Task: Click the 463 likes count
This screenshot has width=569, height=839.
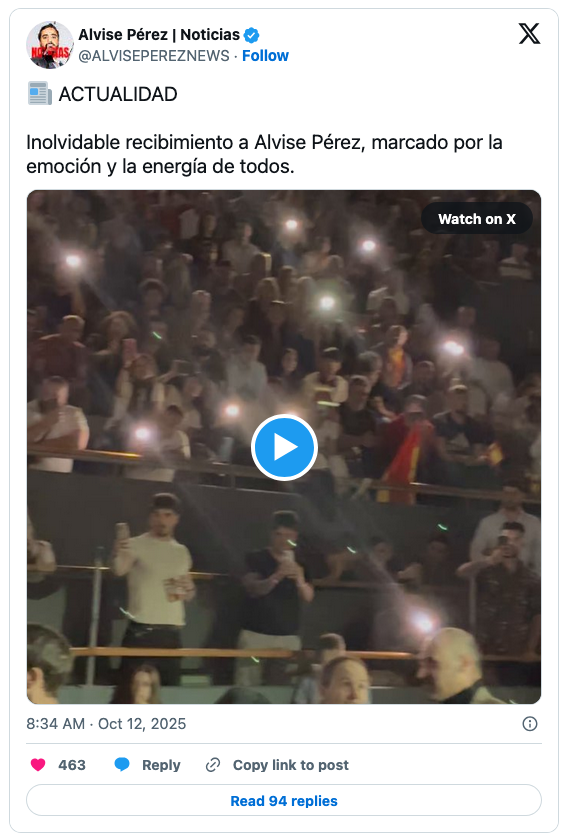Action: 72,765
